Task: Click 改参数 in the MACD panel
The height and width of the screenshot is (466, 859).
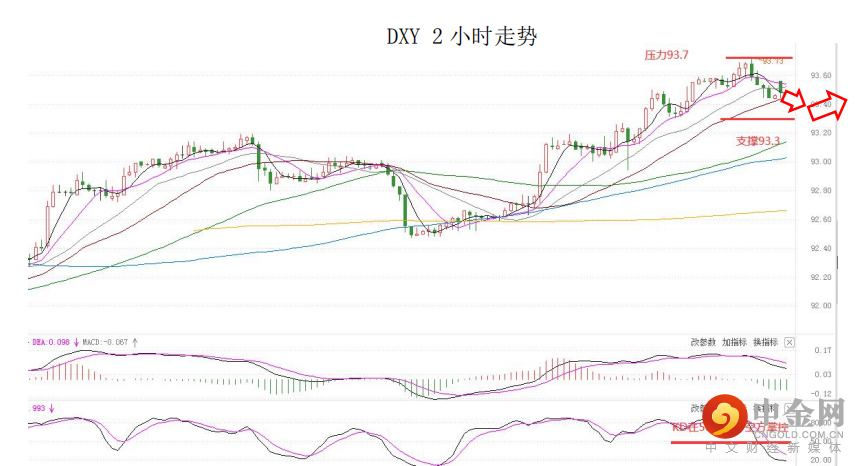Action: tap(703, 342)
